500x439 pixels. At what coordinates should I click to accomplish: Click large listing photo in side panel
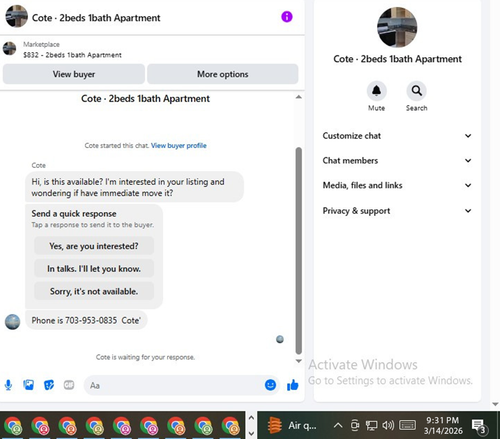coord(397,27)
